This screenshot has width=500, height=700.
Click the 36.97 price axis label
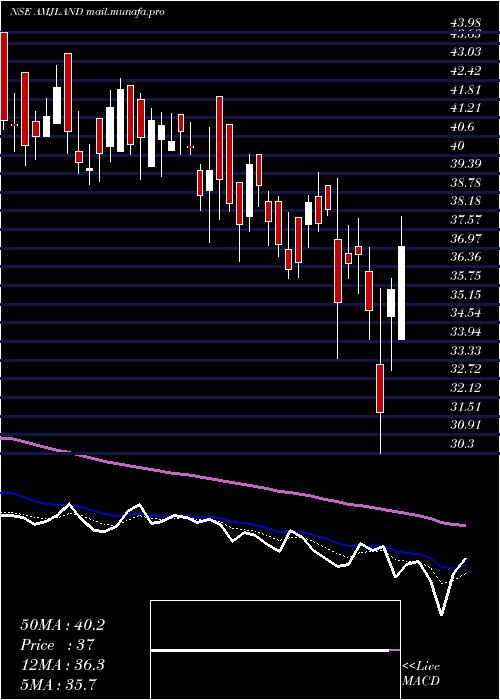466,238
